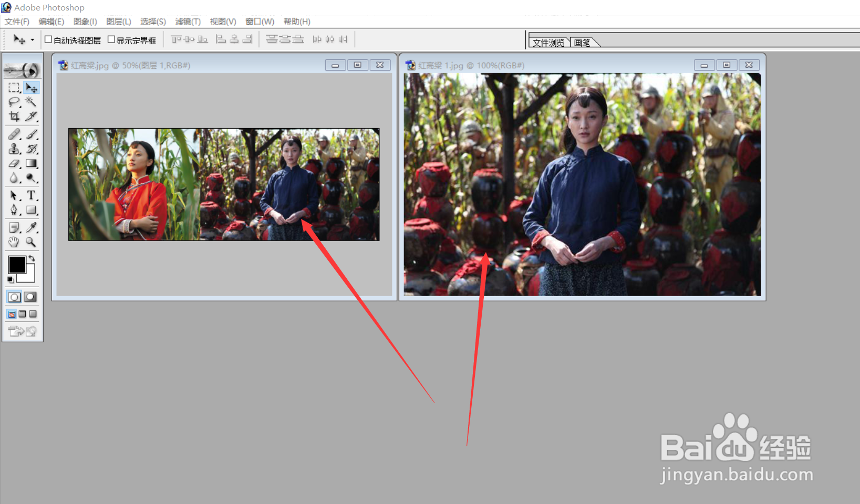Select the Clone Stamp tool
This screenshot has width=860, height=504.
coord(14,149)
